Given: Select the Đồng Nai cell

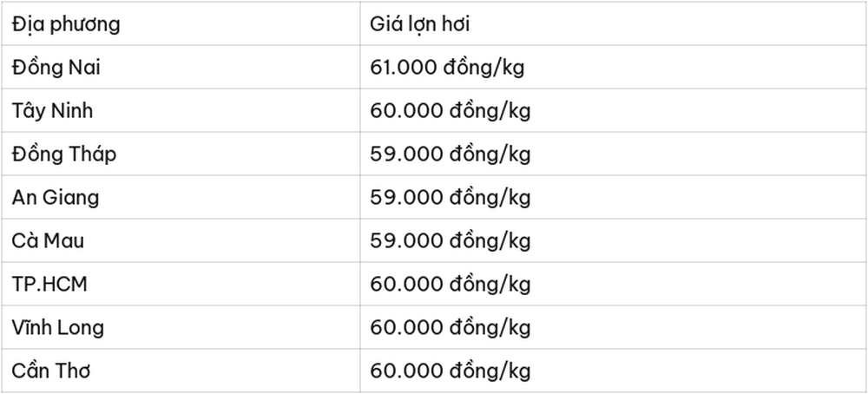Looking at the screenshot, I should tap(181, 67).
